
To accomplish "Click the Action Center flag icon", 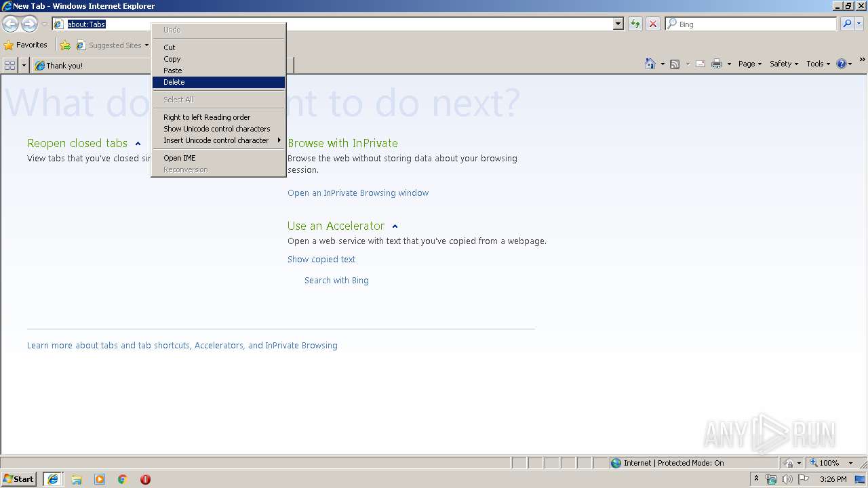I will click(804, 479).
